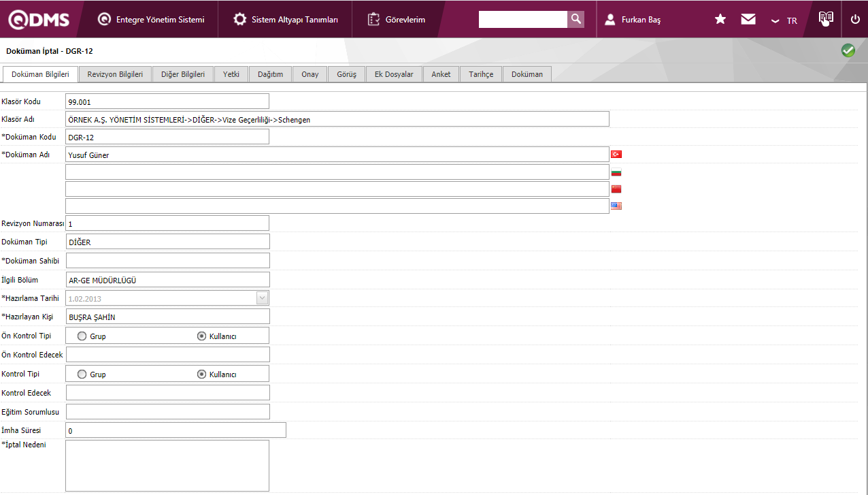Open Entegre Yönetim Sistemi menu
Screen dimensions: 868x495
(151, 20)
